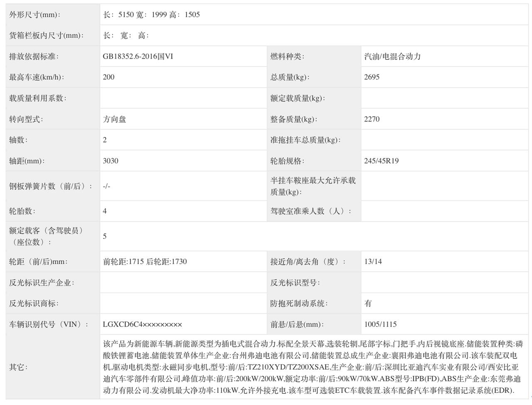This screenshot has height=405, width=532.
Task: Click the 整备质量(kg) label
Action: tap(294, 119)
